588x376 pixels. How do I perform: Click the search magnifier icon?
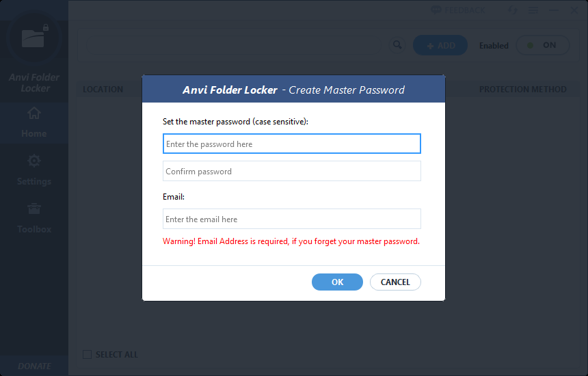[x=397, y=45]
